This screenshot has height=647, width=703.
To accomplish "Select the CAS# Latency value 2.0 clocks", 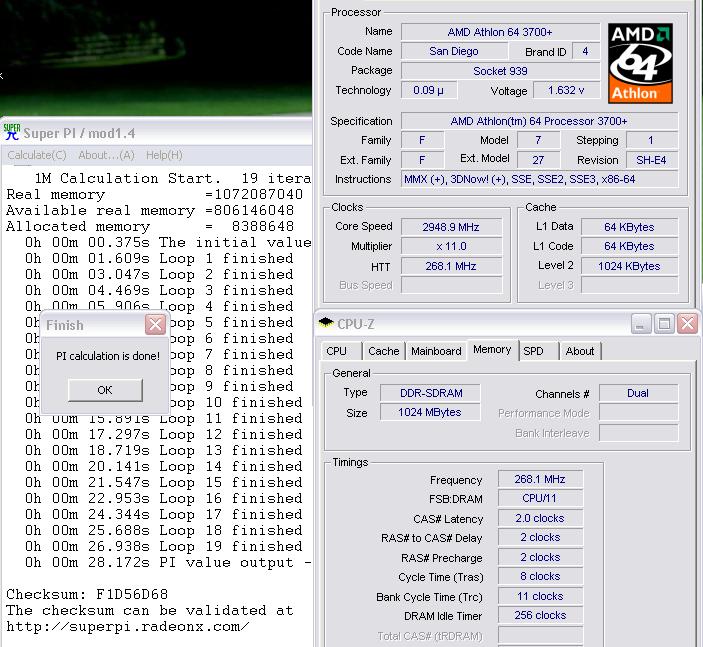I will pyautogui.click(x=540, y=518).
